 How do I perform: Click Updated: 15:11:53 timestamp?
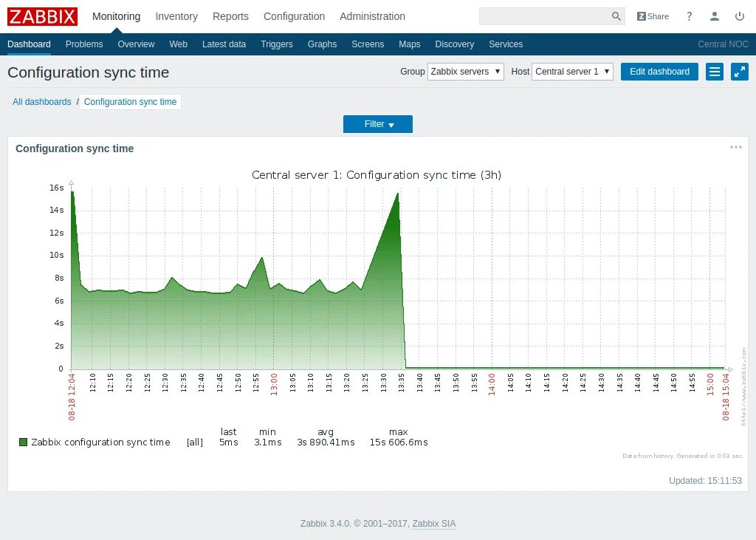[x=705, y=481]
